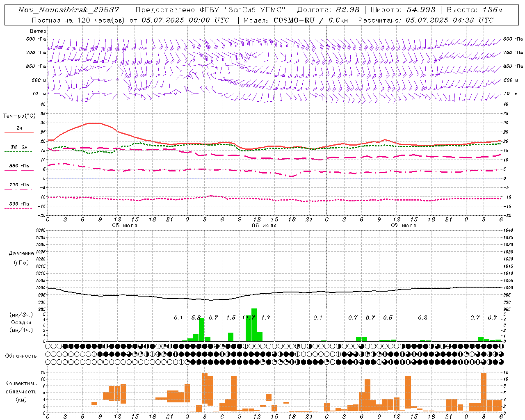Image resolution: width=525 pixels, height=420 pixels.
Task: Click the Облачность row label
Action: tap(21, 356)
